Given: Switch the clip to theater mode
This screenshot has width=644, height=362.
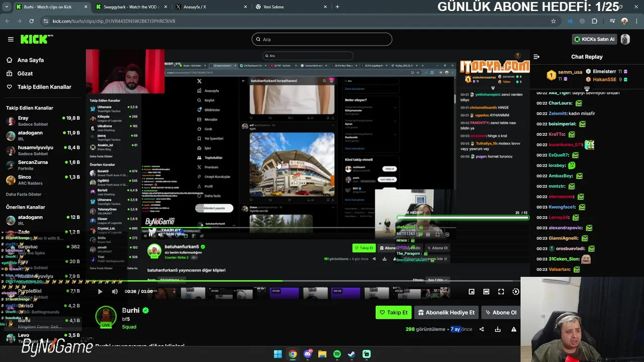Looking at the screenshot, I should (486, 292).
